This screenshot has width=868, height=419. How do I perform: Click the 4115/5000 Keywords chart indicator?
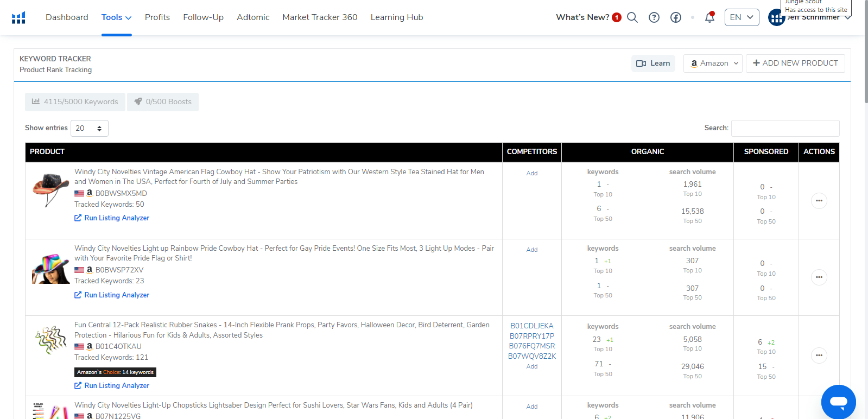tap(75, 102)
